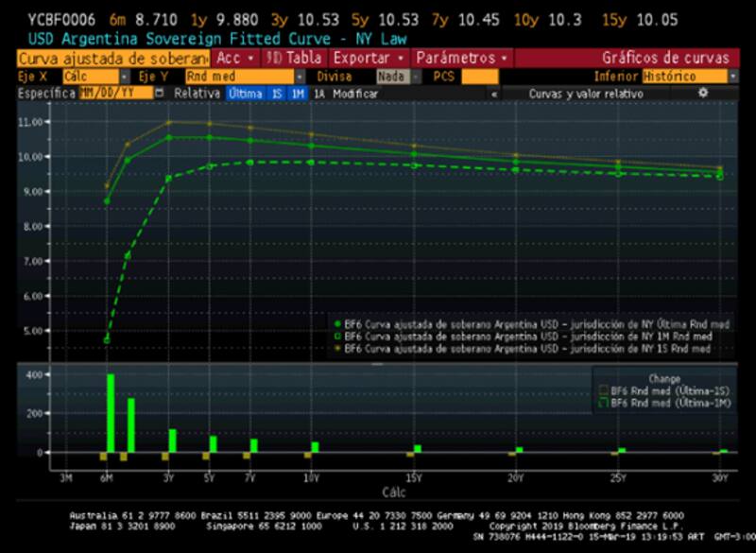This screenshot has height=553, width=756.
Task: Toggle the 1M relative period
Action: pyautogui.click(x=298, y=94)
